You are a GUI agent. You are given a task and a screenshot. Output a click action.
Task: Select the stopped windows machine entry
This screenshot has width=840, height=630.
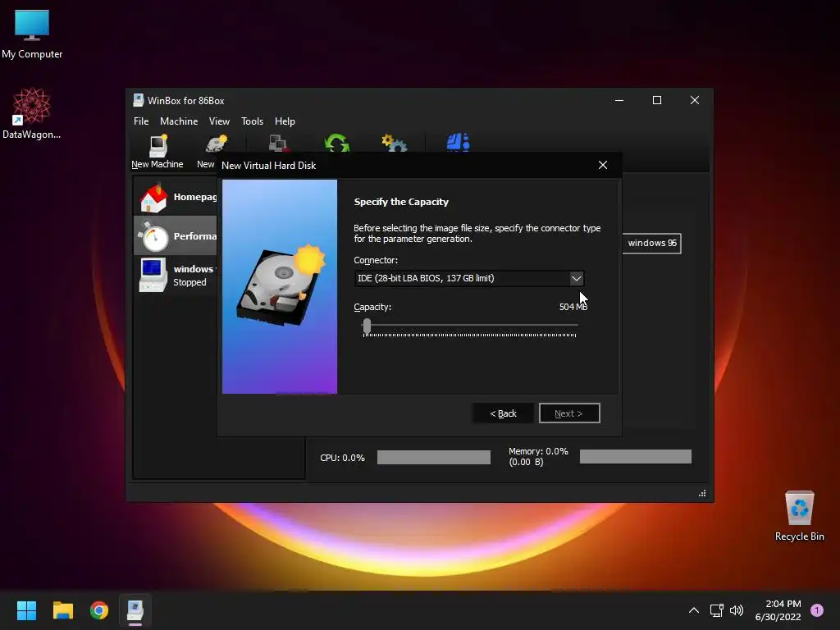pyautogui.click(x=176, y=275)
